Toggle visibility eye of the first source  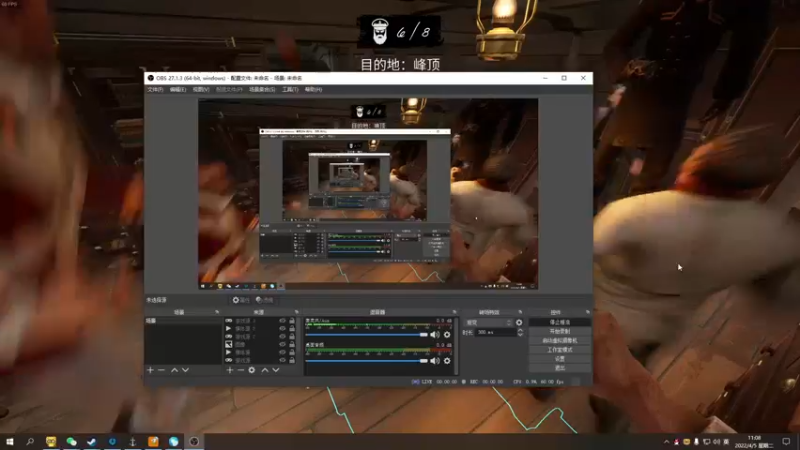[282, 321]
